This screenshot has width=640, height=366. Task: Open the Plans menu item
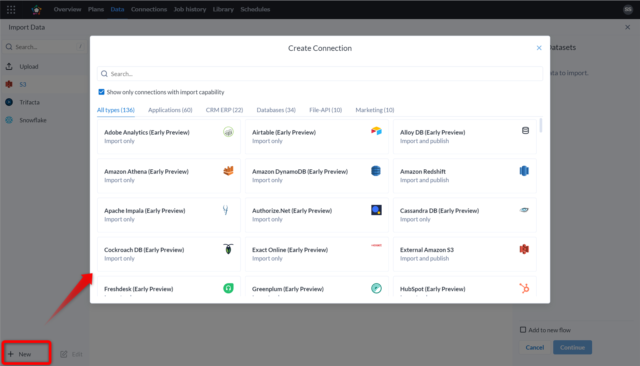point(96,9)
